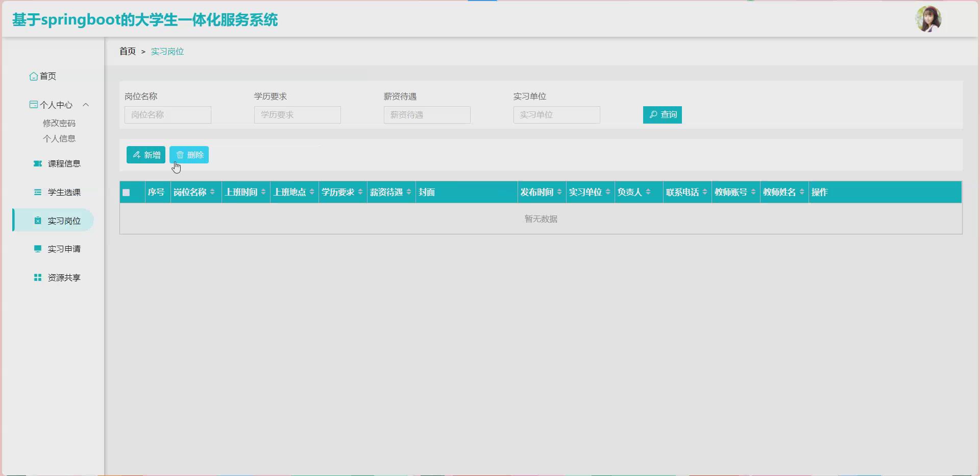Viewport: 980px width, 476px height.
Task: Sort by 上班时间 column arrows
Action: click(x=263, y=192)
